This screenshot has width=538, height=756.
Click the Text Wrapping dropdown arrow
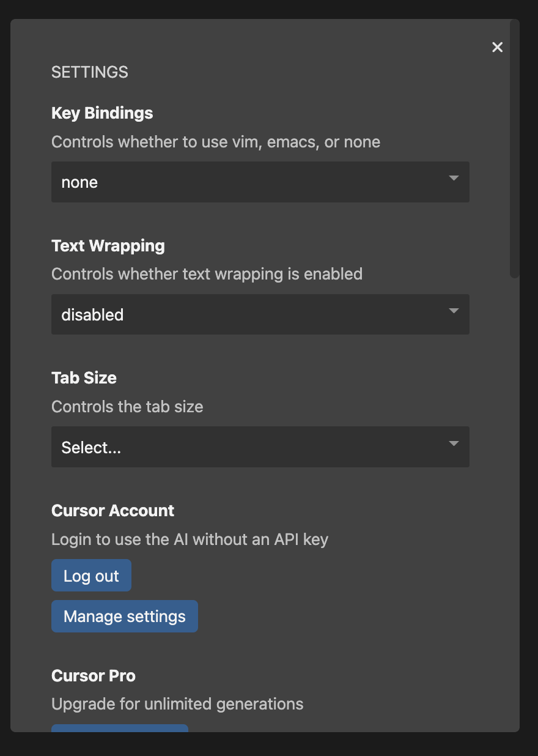[x=454, y=311]
